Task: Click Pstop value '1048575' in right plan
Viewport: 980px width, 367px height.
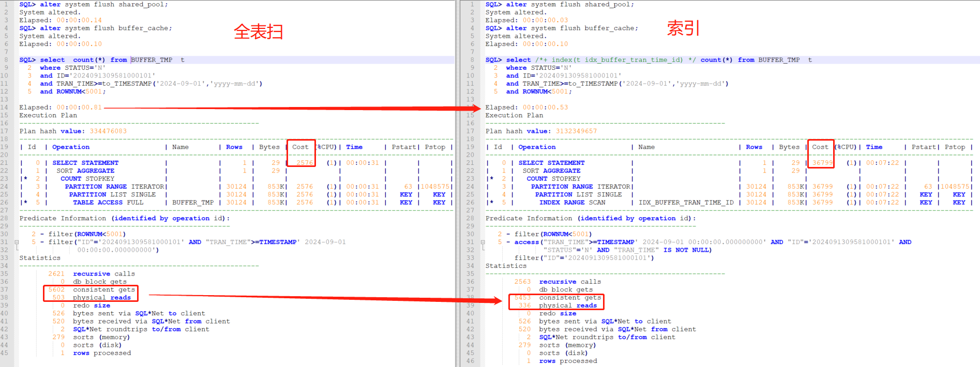Action: tap(955, 187)
